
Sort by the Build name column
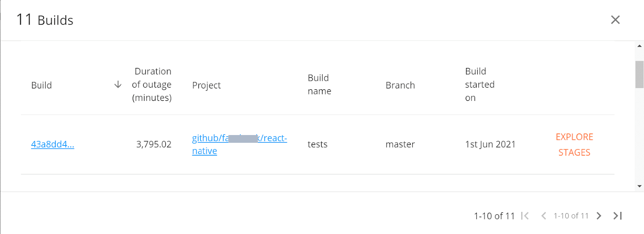point(319,84)
